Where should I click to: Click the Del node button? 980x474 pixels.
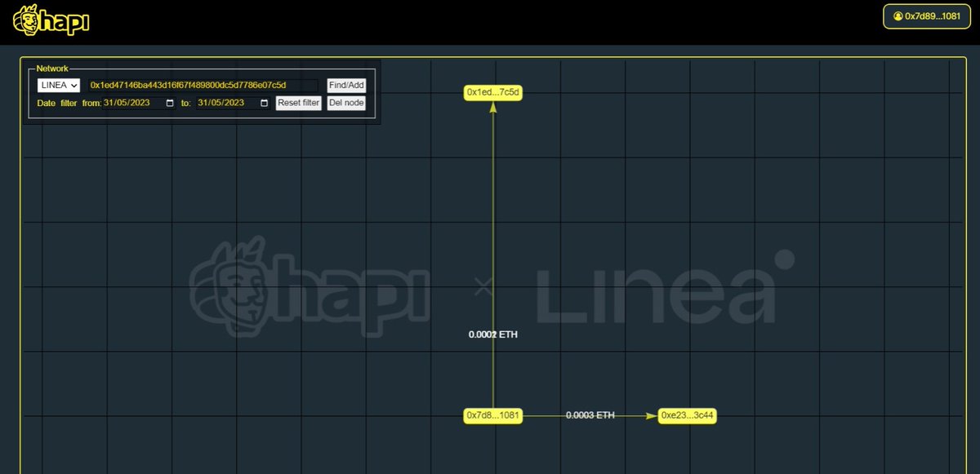point(345,103)
